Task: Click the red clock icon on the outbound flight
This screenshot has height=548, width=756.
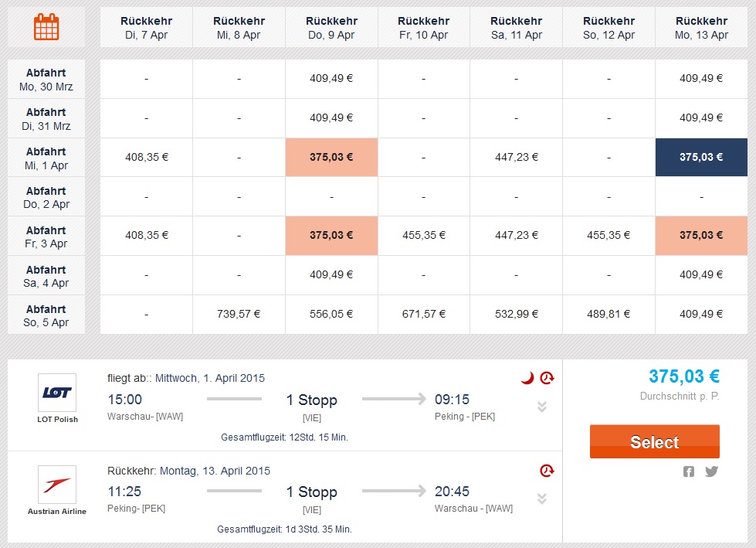Action: (x=547, y=378)
